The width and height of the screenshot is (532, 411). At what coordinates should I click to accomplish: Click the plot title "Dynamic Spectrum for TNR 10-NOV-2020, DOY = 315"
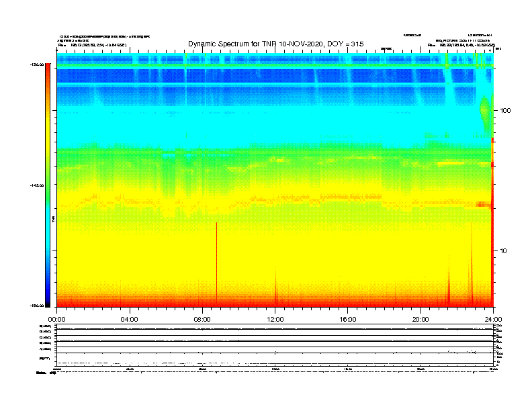pyautogui.click(x=276, y=44)
